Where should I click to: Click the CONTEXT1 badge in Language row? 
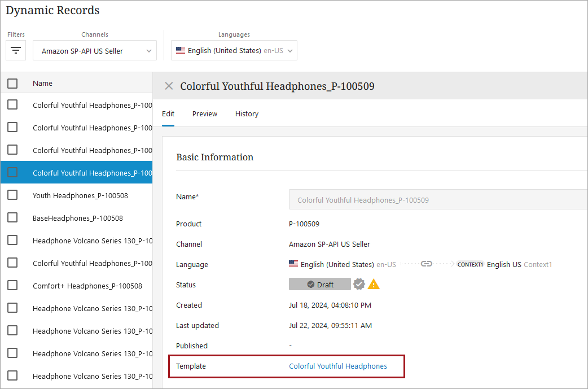point(470,264)
